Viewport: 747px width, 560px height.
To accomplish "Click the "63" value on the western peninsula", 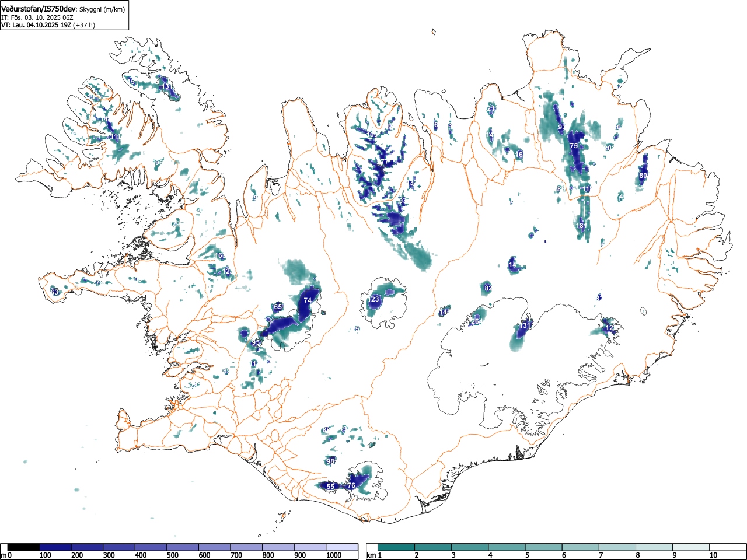I will click(54, 292).
